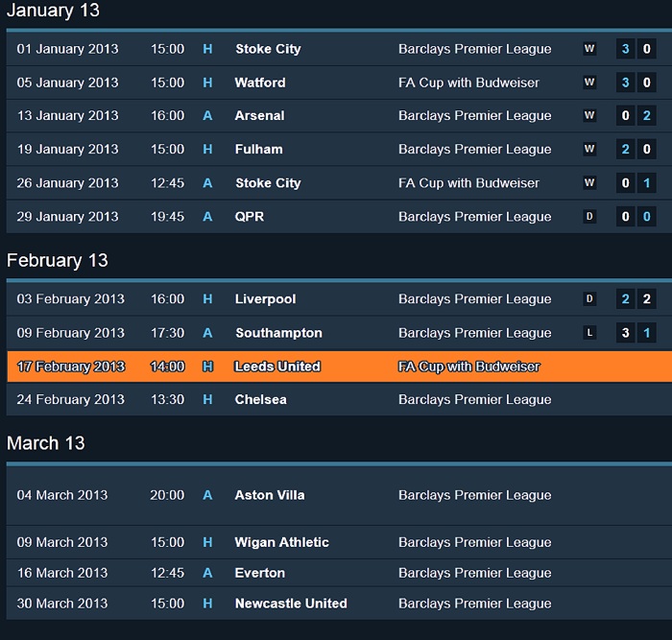Click the date 04 March 2013
Image resolution: width=672 pixels, height=640 pixels.
pyautogui.click(x=62, y=495)
